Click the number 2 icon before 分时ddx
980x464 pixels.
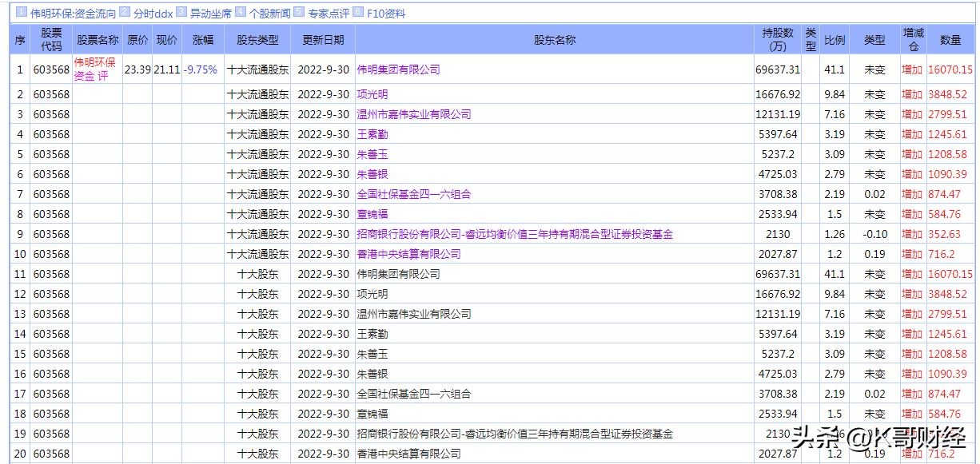pos(125,12)
